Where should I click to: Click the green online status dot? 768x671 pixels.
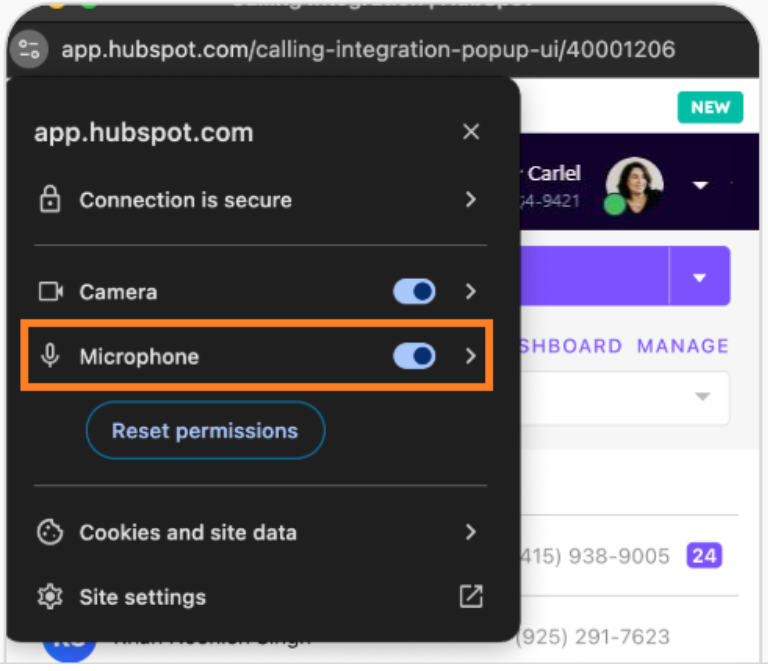tap(615, 204)
